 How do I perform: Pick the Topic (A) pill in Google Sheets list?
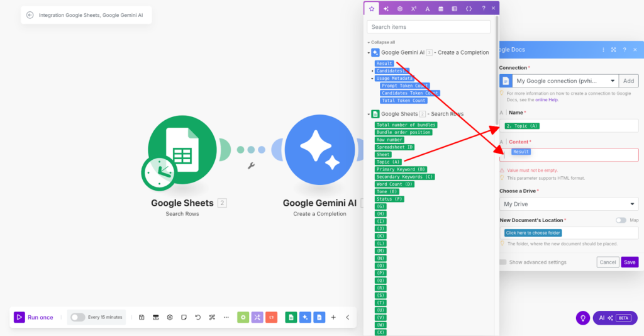point(388,162)
